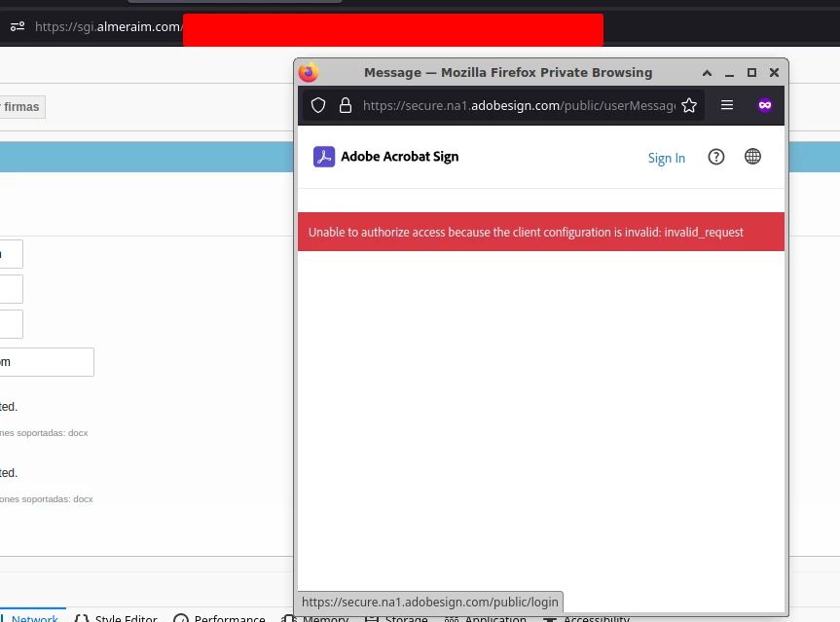This screenshot has width=840, height=622.
Task: Click the adobesign.com URL in popup address bar
Action: 519,105
